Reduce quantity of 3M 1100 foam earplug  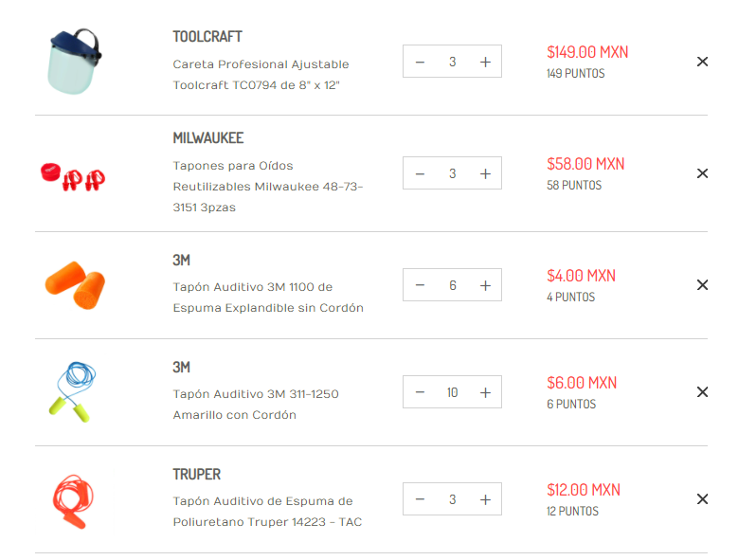click(420, 285)
